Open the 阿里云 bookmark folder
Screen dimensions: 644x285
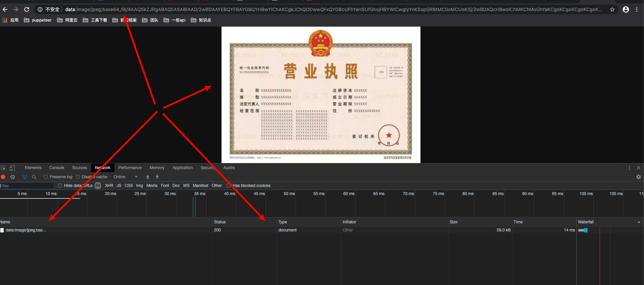pos(67,20)
